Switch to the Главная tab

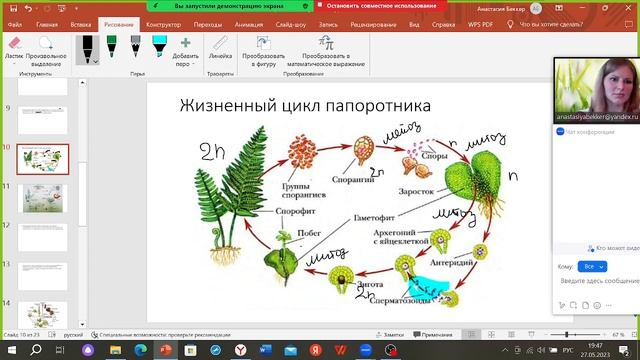(x=47, y=24)
